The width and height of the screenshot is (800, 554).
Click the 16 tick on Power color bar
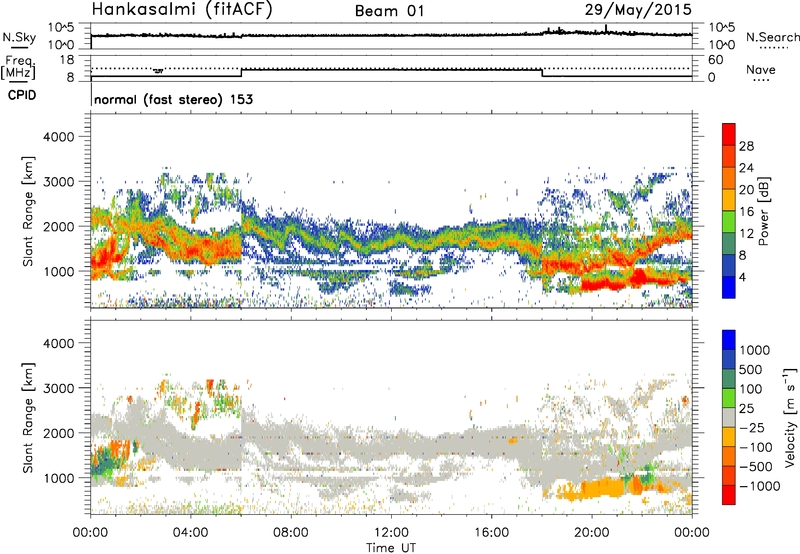tap(746, 212)
